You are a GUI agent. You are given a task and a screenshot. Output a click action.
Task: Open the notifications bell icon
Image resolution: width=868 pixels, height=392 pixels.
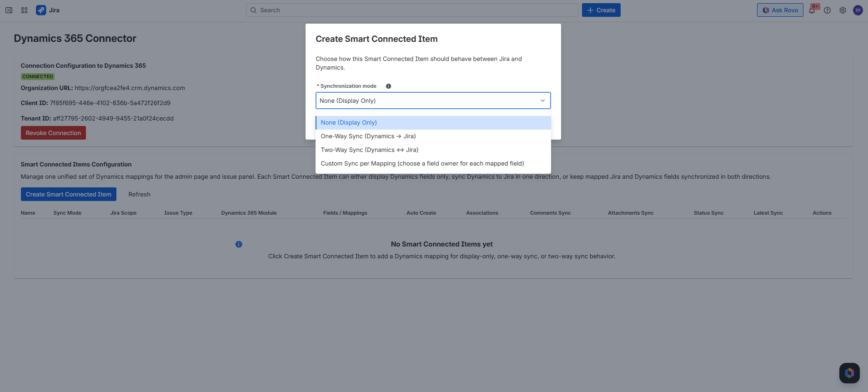click(x=812, y=10)
